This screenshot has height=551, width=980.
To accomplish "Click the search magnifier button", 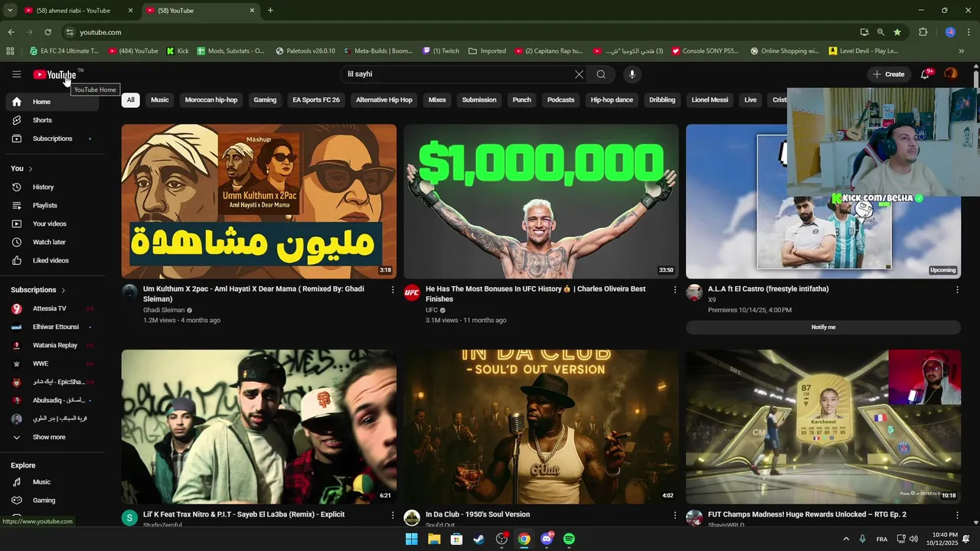I will [601, 74].
